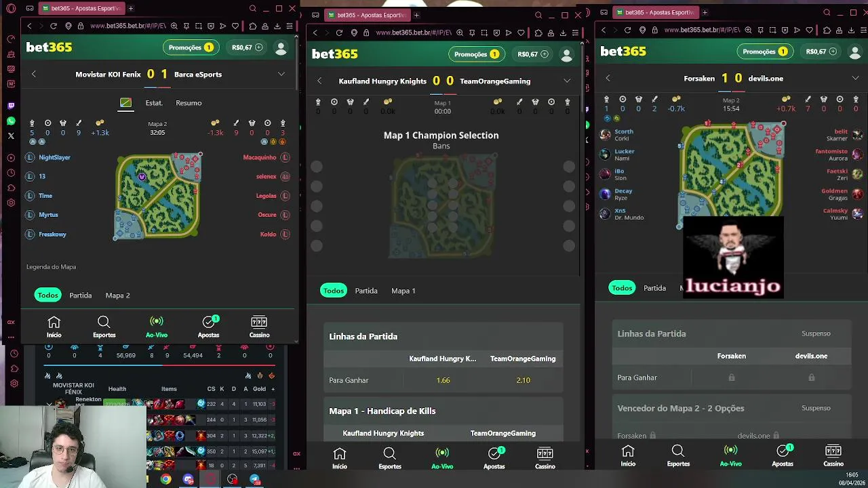
Task: Collapse Vencedor do Mapa 2 section
Action: (x=732, y=408)
